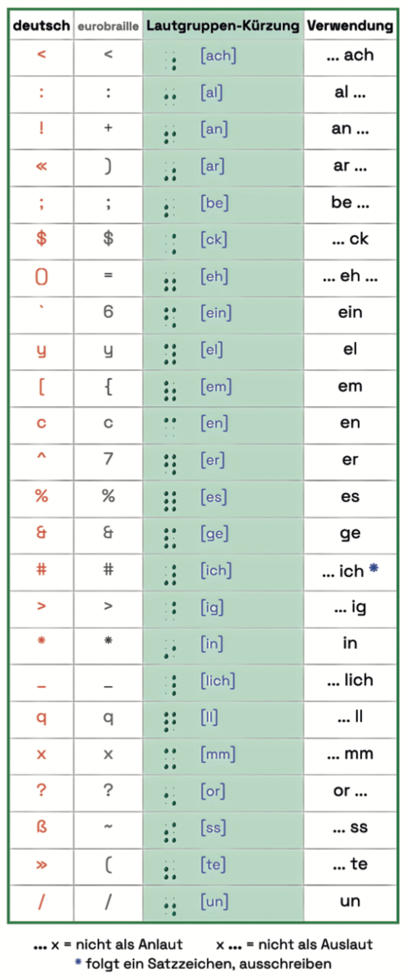Click the braille symbol for [ck]
Image resolution: width=407 pixels, height=980 pixels.
pyautogui.click(x=170, y=244)
